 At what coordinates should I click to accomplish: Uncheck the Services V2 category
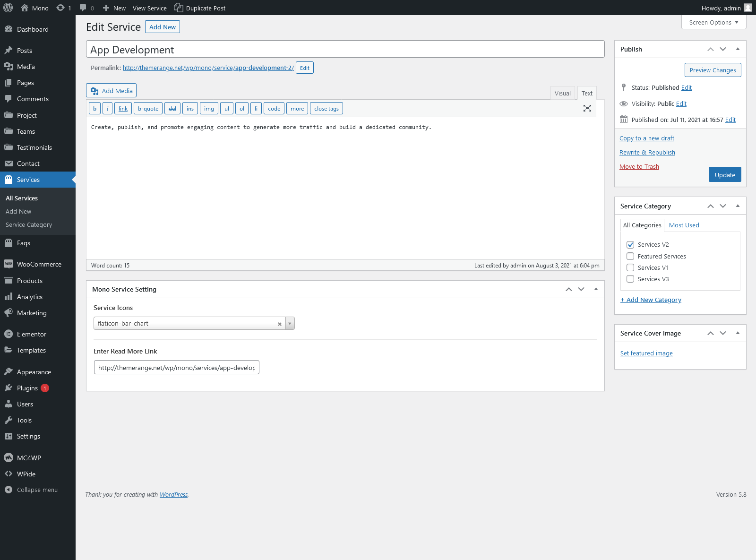tap(630, 244)
